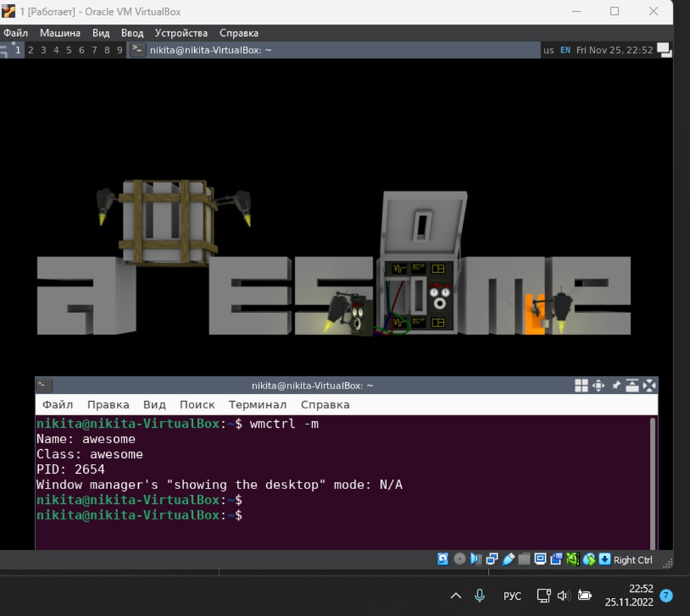Image resolution: width=690 pixels, height=616 pixels.
Task: Click the 'Class: awesome' output line
Action: click(90, 454)
